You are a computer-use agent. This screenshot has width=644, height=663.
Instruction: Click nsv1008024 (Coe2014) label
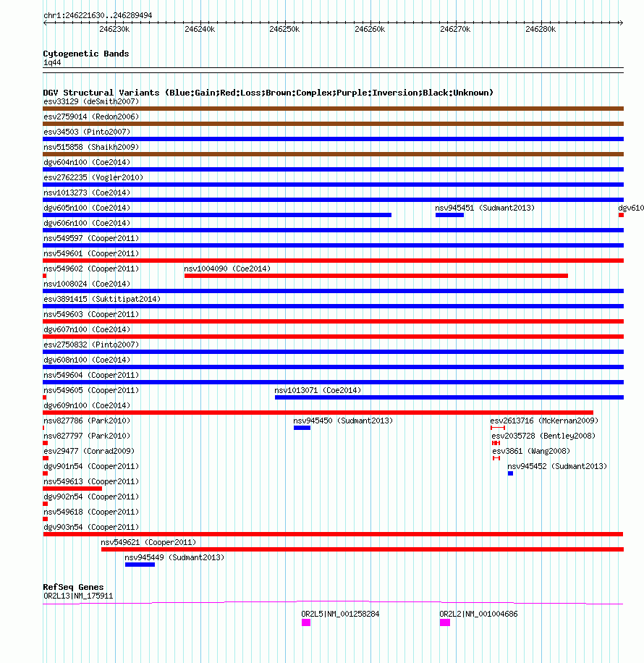coord(87,284)
